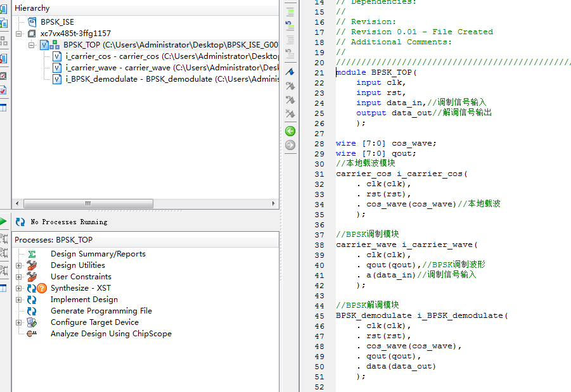Click the gray forward navigation arrow

pyautogui.click(x=290, y=145)
